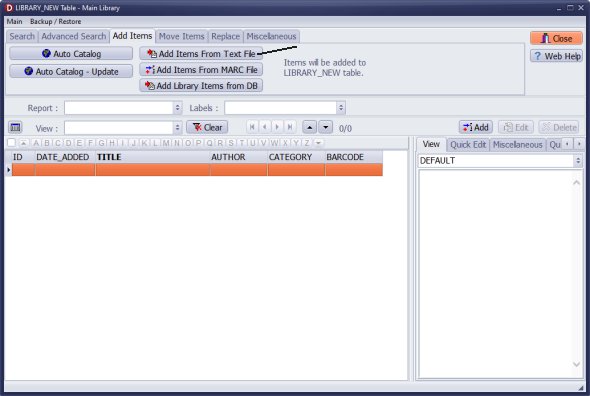This screenshot has height=396, width=590.
Task: Click the table view icon beside View
Action: point(15,128)
